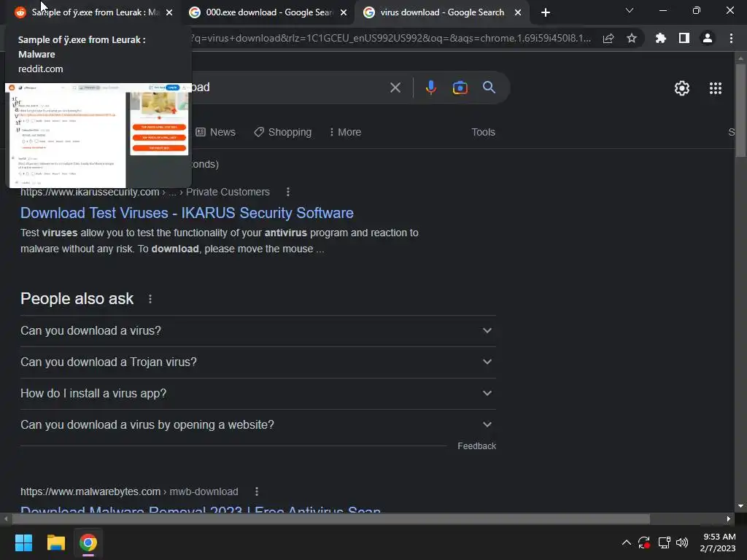
Task: Open the Chrome profile icon
Action: coord(708,38)
